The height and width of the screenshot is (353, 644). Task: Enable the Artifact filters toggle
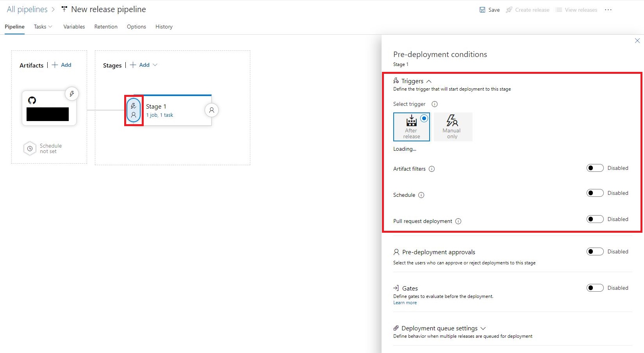595,168
